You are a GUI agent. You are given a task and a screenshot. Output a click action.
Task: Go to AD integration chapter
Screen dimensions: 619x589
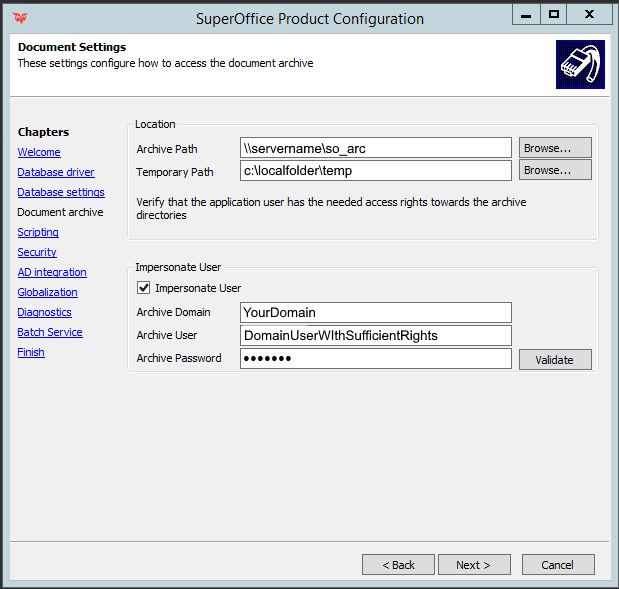coord(52,272)
